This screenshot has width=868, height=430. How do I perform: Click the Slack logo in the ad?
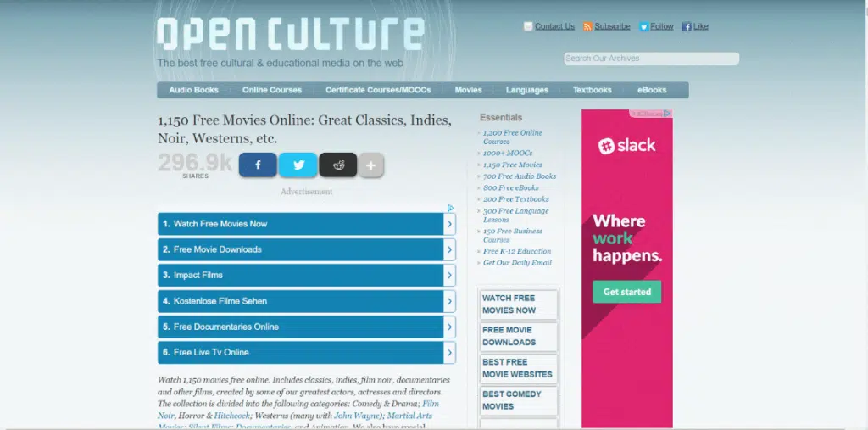click(626, 146)
